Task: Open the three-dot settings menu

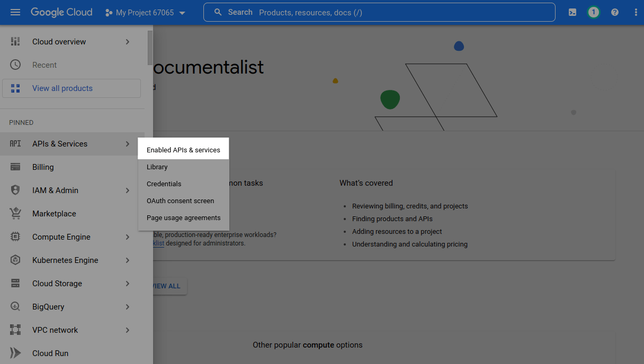Action: pos(636,12)
